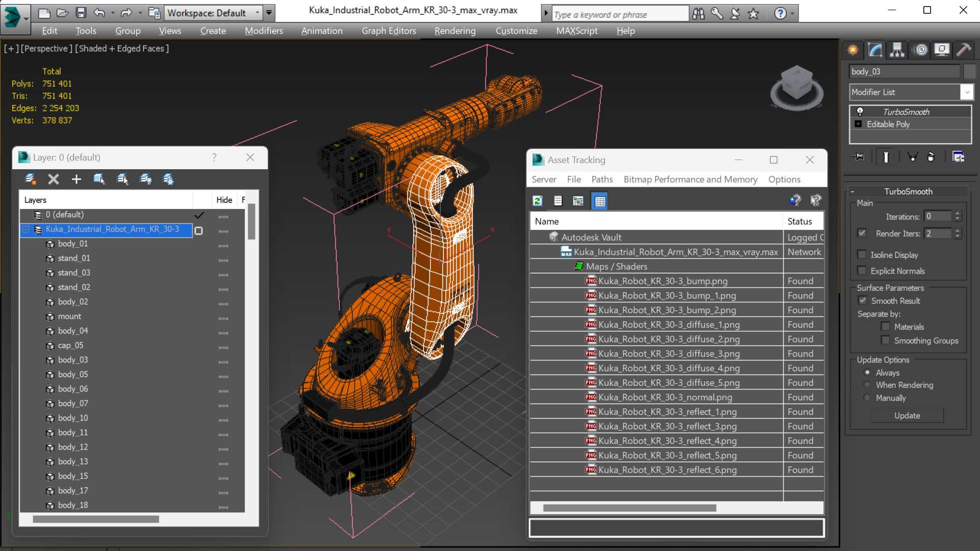Open Bitmap Performance and Memory menu
This screenshot has height=551, width=980.
tap(690, 179)
